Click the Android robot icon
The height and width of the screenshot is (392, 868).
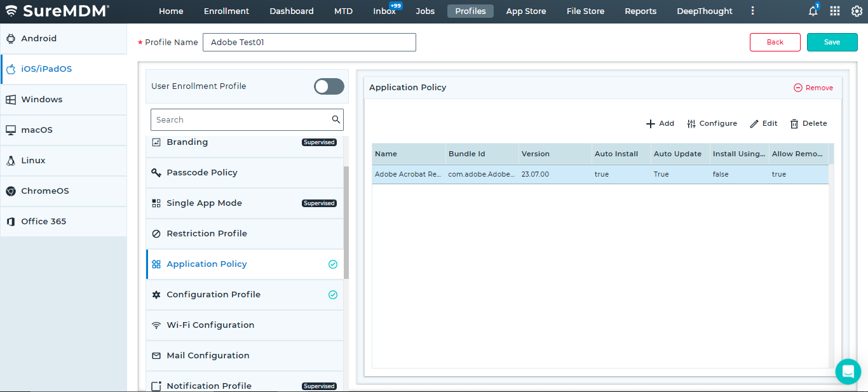pyautogui.click(x=11, y=39)
